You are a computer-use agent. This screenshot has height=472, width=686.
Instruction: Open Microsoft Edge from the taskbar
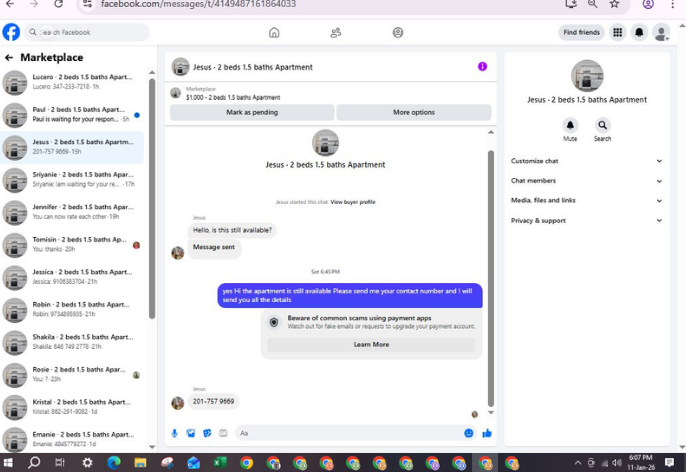114,463
